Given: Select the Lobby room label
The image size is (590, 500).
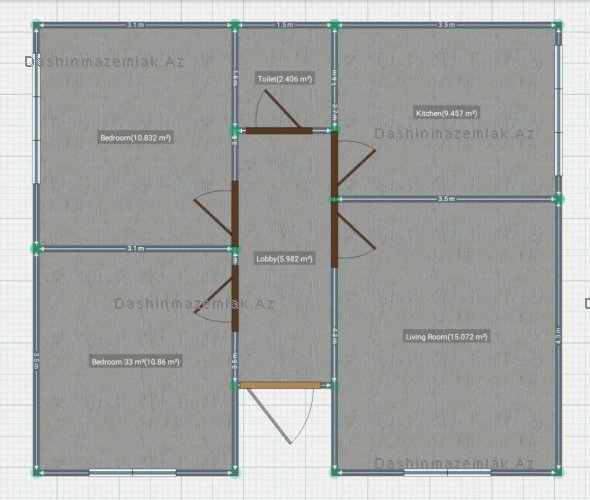Looking at the screenshot, I should point(284,259).
